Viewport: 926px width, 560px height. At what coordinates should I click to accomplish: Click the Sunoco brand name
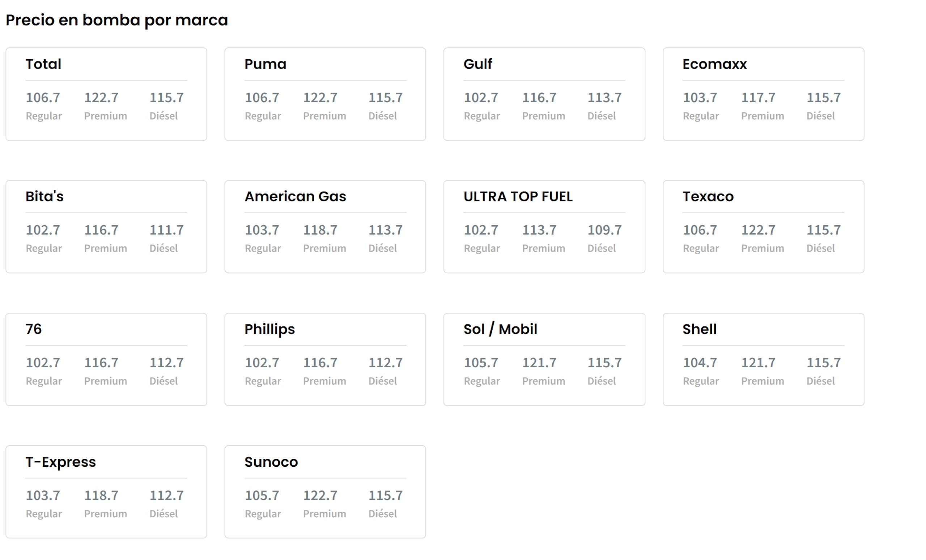tap(271, 462)
